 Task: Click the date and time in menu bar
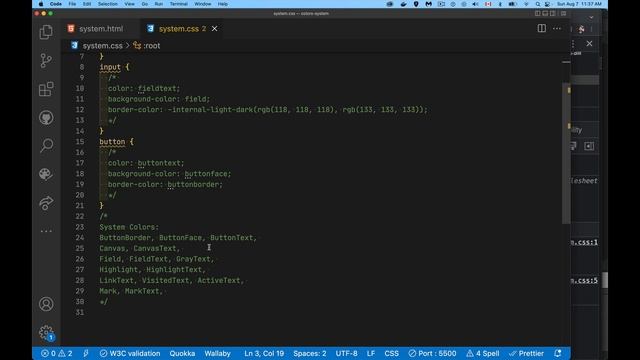coord(579,4)
